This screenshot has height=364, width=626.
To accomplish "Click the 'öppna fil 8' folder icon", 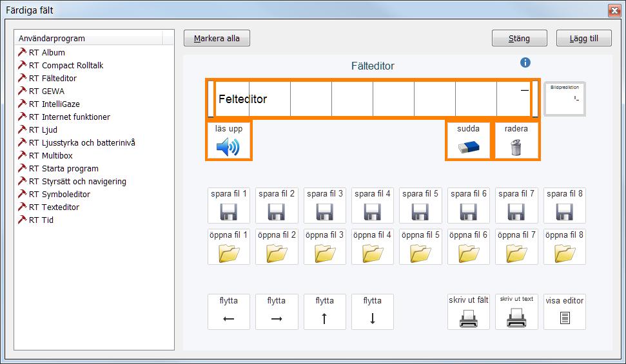I will [x=565, y=253].
